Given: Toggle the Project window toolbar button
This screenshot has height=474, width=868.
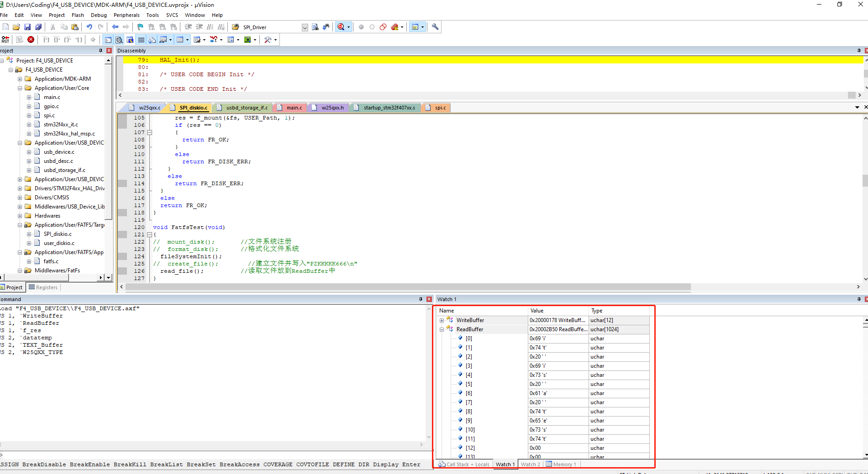Looking at the screenshot, I should (415, 27).
